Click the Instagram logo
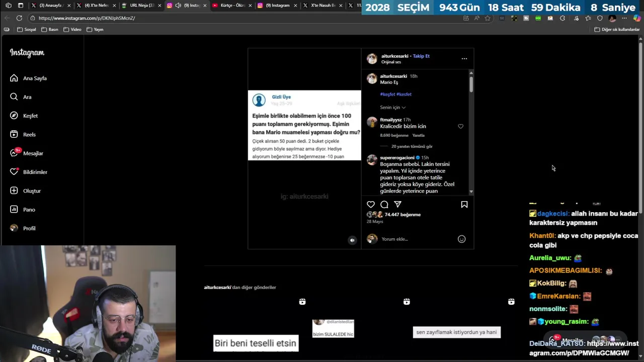The width and height of the screenshot is (644, 362). [27, 53]
